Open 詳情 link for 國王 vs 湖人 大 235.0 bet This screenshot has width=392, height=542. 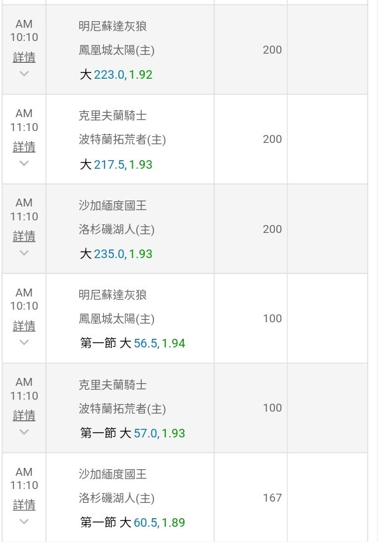(x=24, y=236)
